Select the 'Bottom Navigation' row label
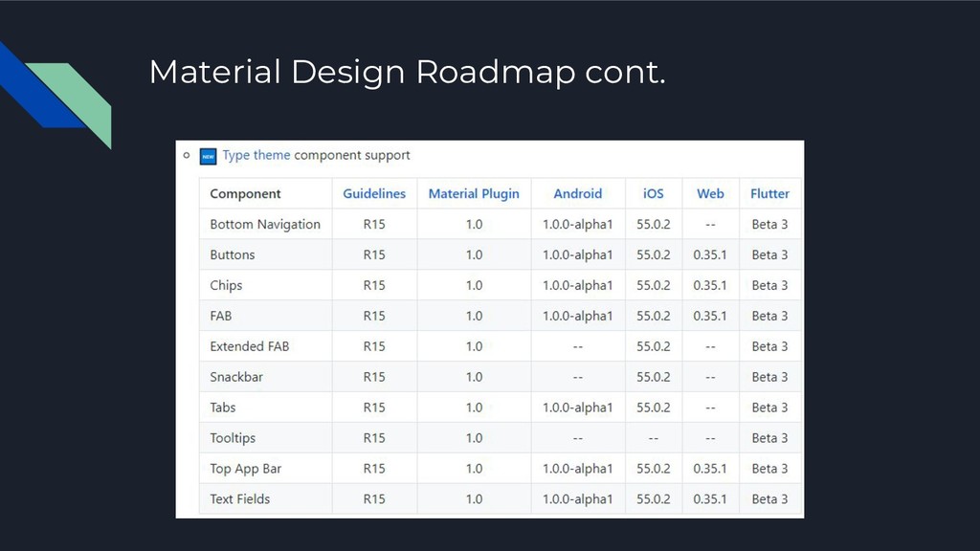The image size is (980, 551). pos(265,224)
